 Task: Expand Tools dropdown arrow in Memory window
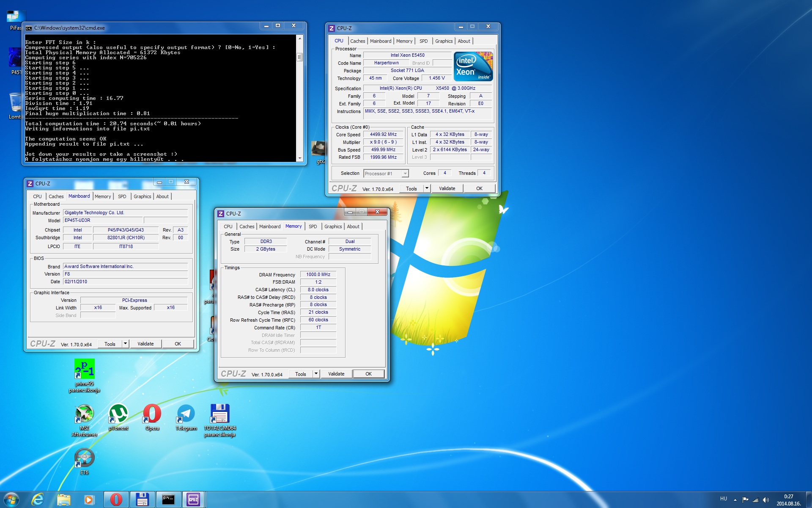(x=316, y=374)
